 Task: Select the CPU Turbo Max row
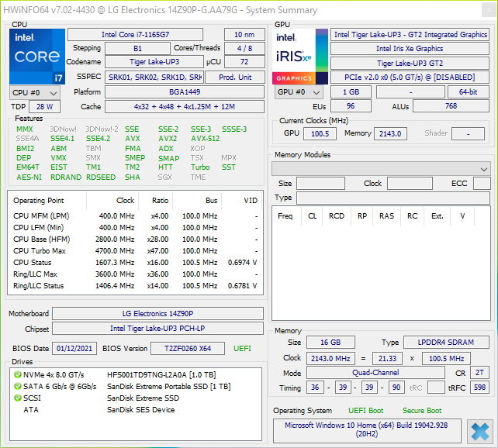point(135,250)
